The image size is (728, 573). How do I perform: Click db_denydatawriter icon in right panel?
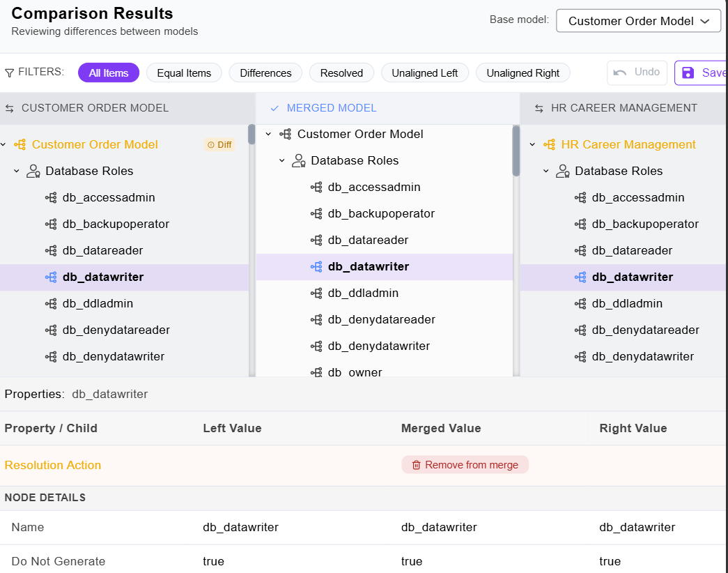coord(580,356)
